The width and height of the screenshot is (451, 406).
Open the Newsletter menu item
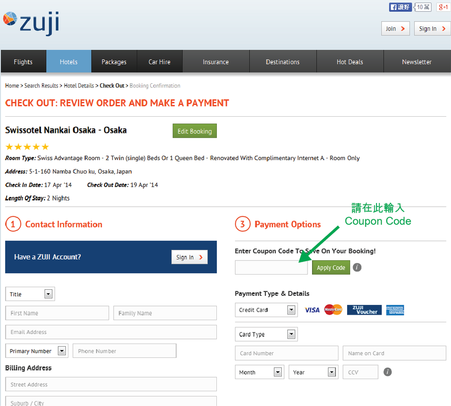pos(417,62)
